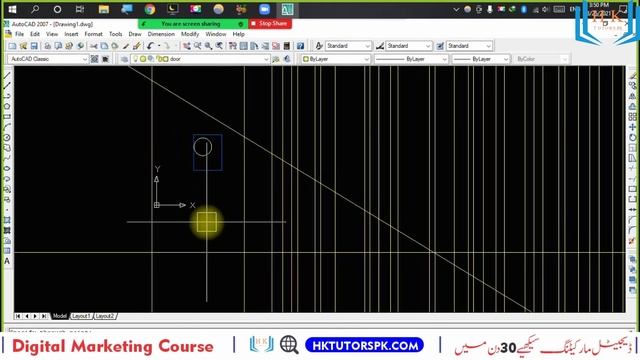Click the Save icon in Standard toolbar
The image size is (640, 360).
click(34, 46)
